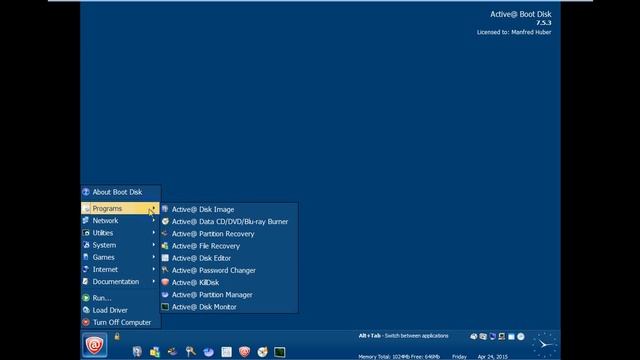
Task: Click the padlock icon on the taskbar
Action: [117, 336]
